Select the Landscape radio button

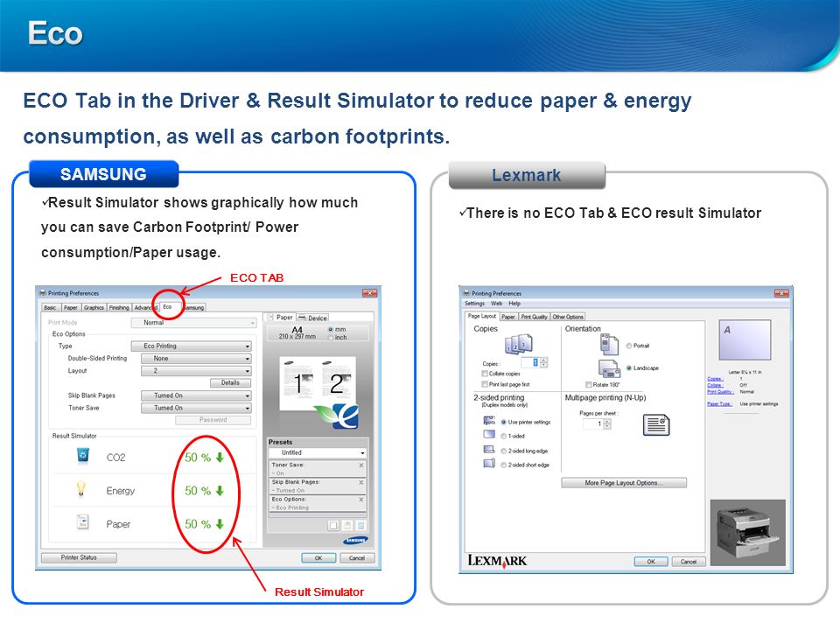pos(629,368)
